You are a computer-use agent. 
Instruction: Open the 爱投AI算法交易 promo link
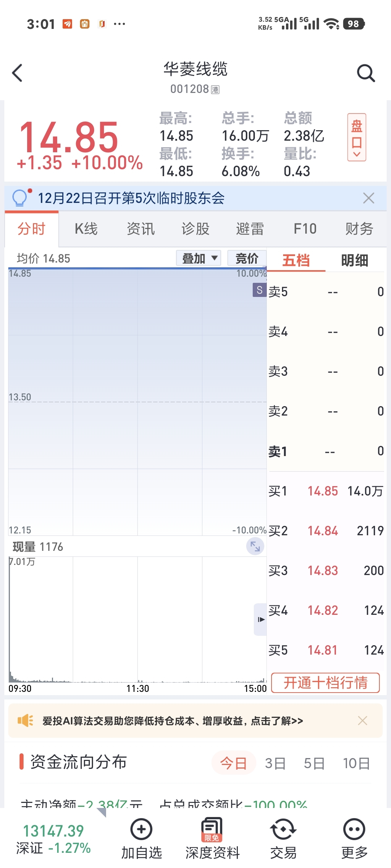[x=173, y=721]
